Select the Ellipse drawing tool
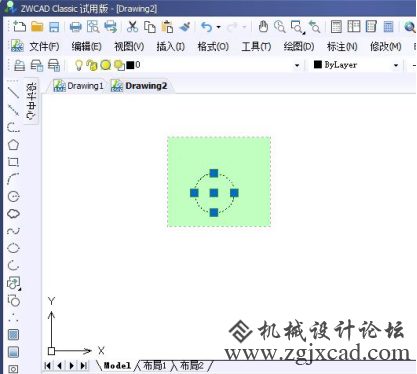 (13, 248)
